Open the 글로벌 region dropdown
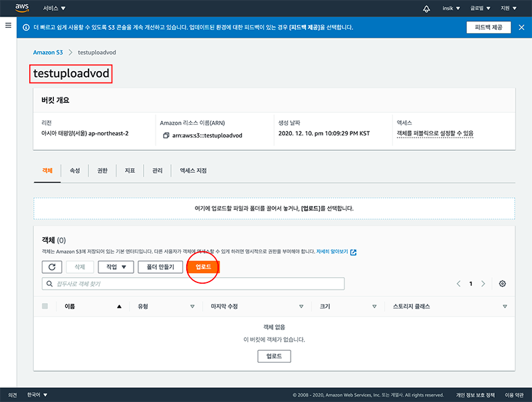532x402 pixels. (480, 8)
